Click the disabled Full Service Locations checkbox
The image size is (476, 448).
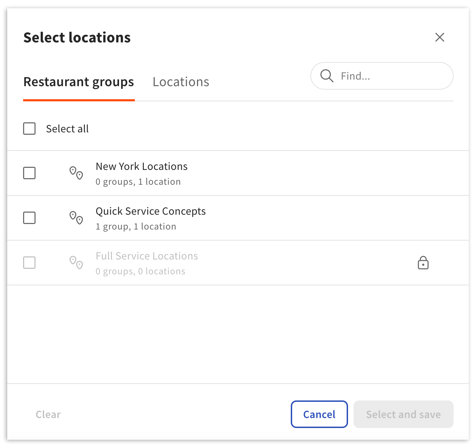[29, 263]
